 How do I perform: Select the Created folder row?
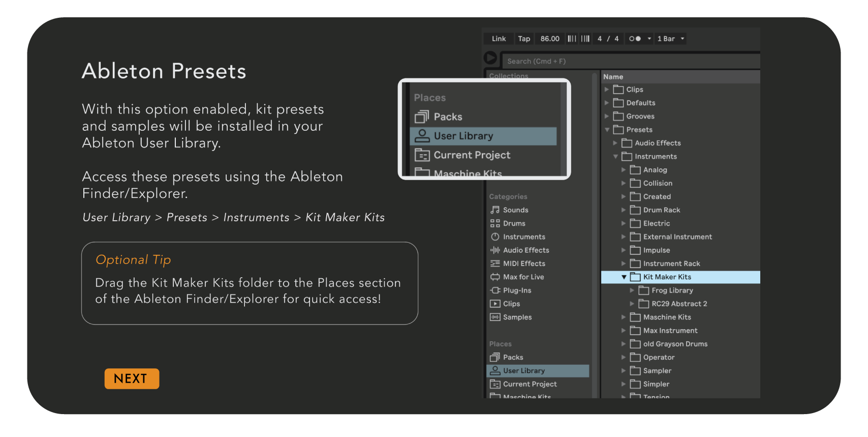pos(680,196)
